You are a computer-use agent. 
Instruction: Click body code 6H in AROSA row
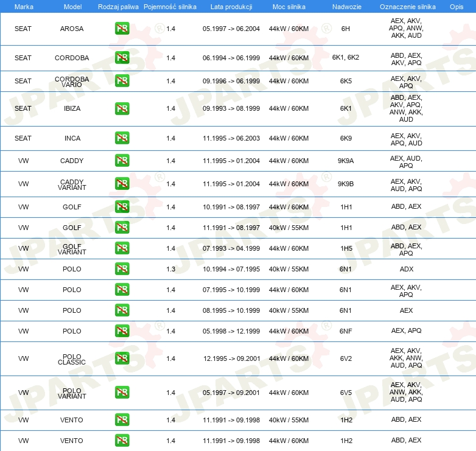point(346,29)
